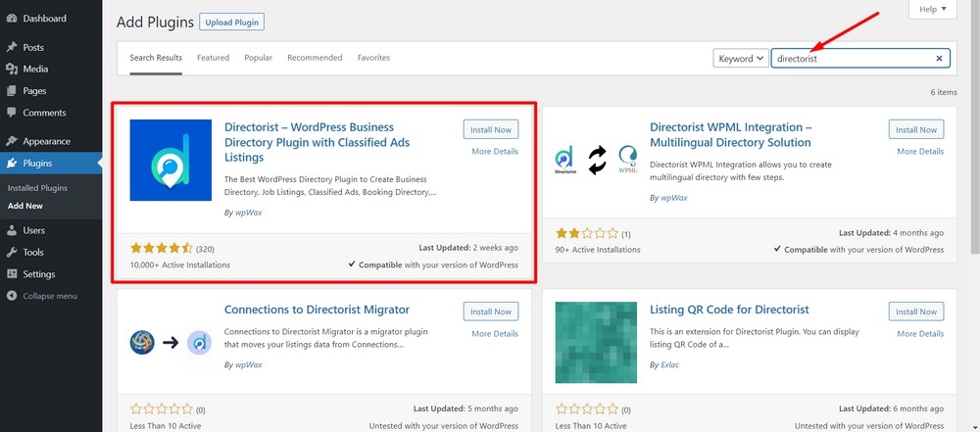Screen dimensions: 980x432
Task: Click the Comments bubble icon
Action: [x=11, y=113]
